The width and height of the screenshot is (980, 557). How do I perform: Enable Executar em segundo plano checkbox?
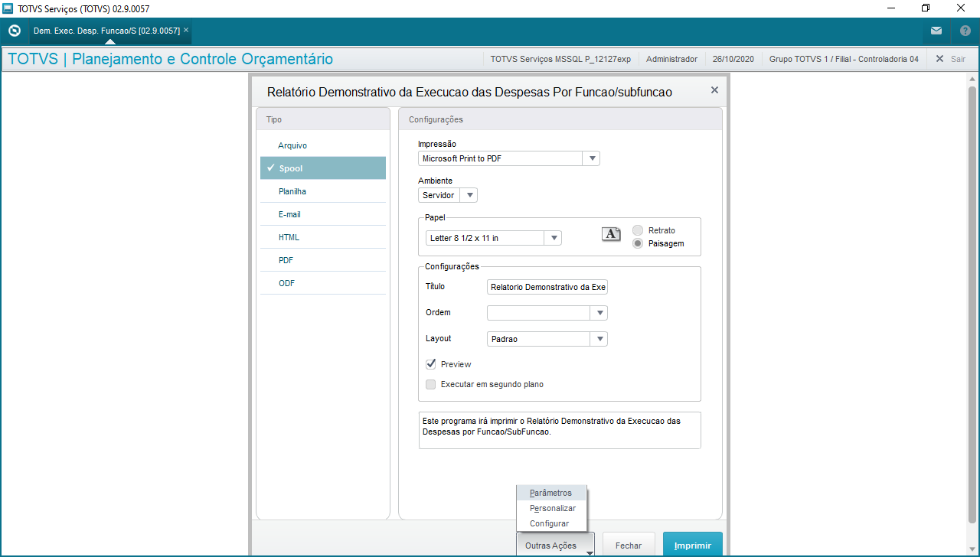point(431,384)
